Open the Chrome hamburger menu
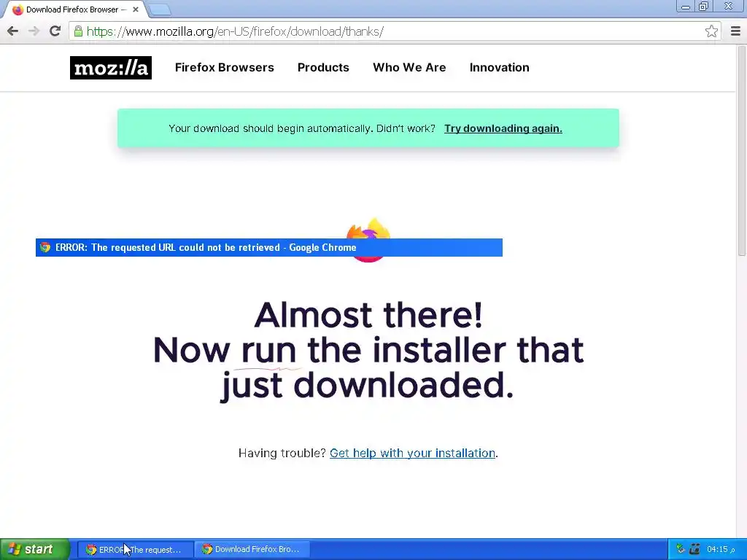The image size is (747, 560). pyautogui.click(x=735, y=31)
